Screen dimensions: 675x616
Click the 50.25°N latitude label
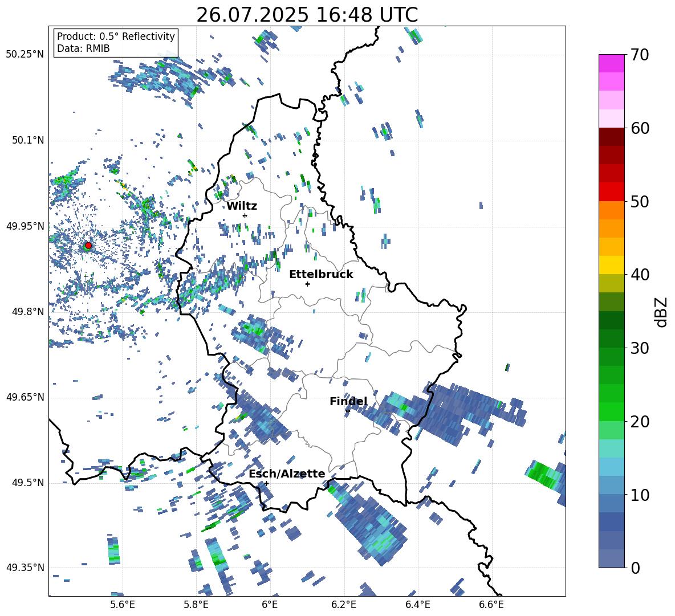coord(25,54)
